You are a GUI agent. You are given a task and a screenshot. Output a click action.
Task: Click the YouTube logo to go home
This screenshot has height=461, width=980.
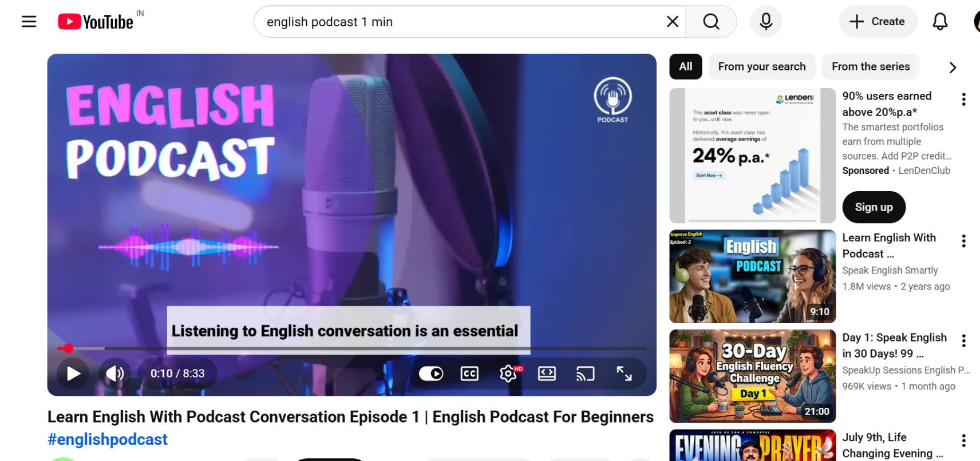click(95, 22)
